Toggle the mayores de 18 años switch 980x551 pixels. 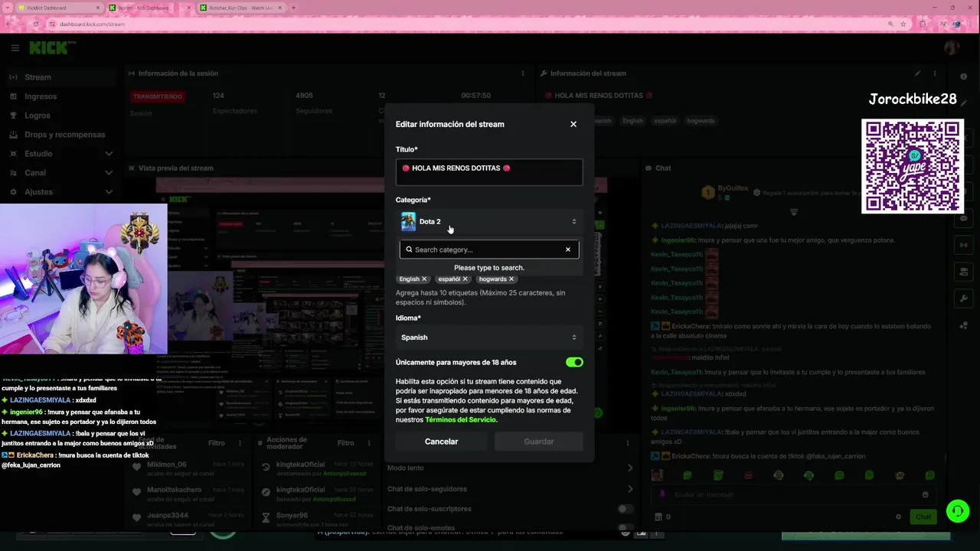point(574,362)
